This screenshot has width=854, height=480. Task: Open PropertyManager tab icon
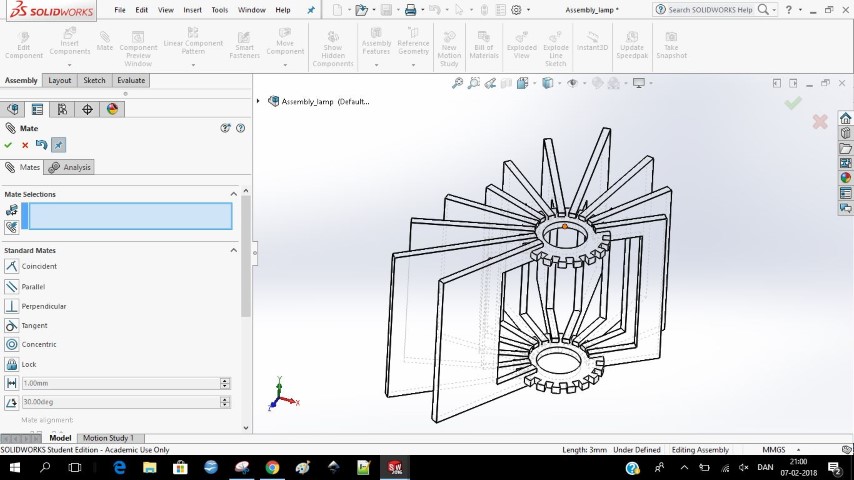pos(37,110)
